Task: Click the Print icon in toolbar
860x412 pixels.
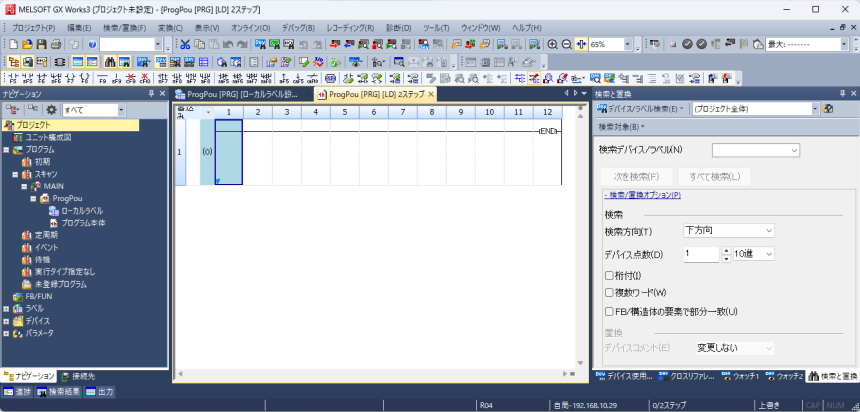Action: tap(57, 45)
